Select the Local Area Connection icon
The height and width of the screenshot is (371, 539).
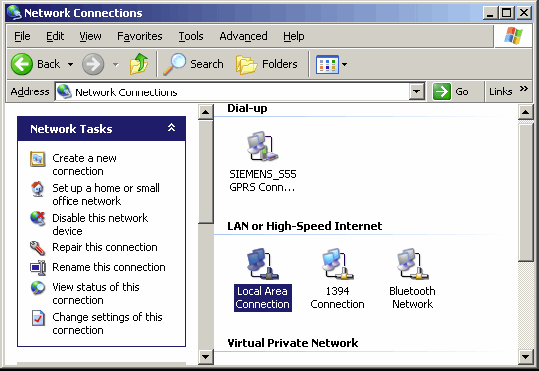[263, 264]
